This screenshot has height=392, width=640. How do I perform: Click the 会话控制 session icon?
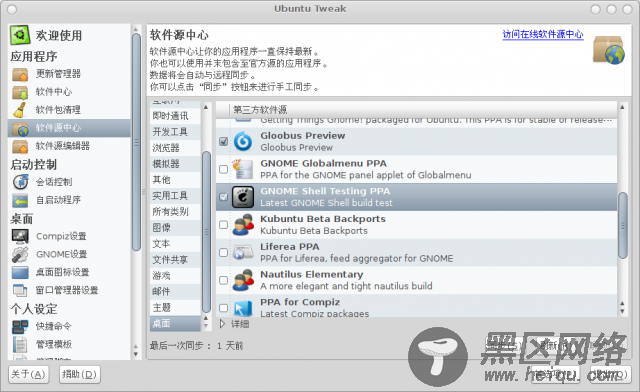(x=20, y=182)
